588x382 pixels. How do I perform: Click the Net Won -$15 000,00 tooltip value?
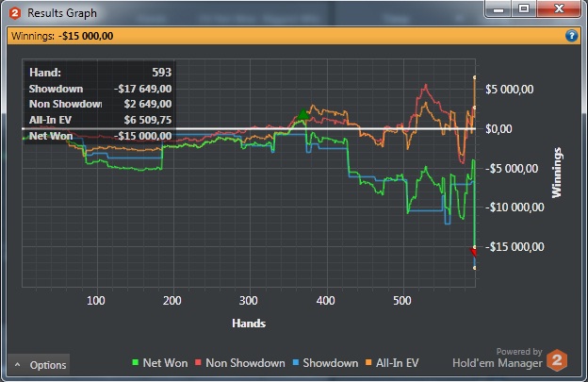(x=143, y=136)
